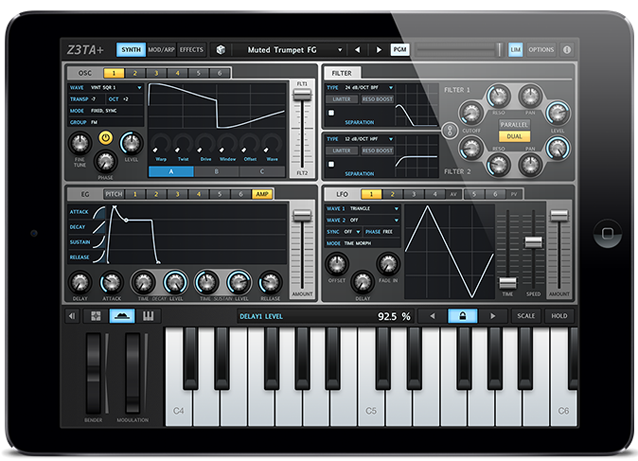The image size is (638, 461).
Task: Open LFO Sync dropdown
Action: 344,232
